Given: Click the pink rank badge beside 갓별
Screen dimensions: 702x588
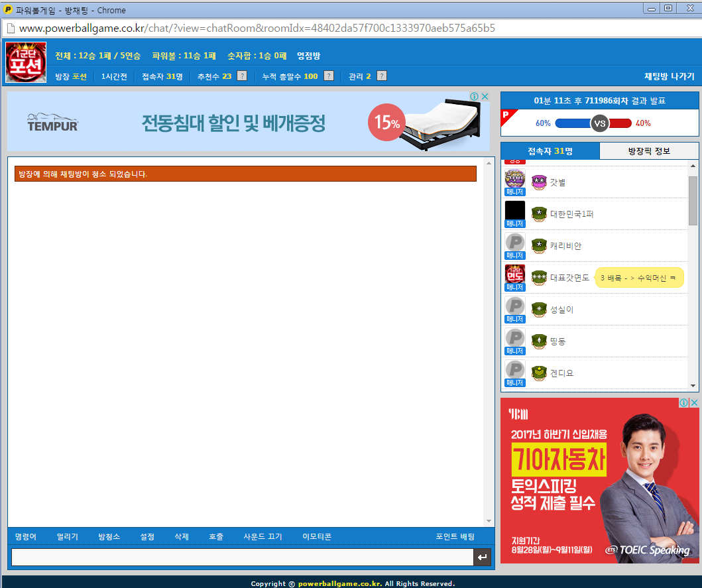Looking at the screenshot, I should [x=539, y=182].
